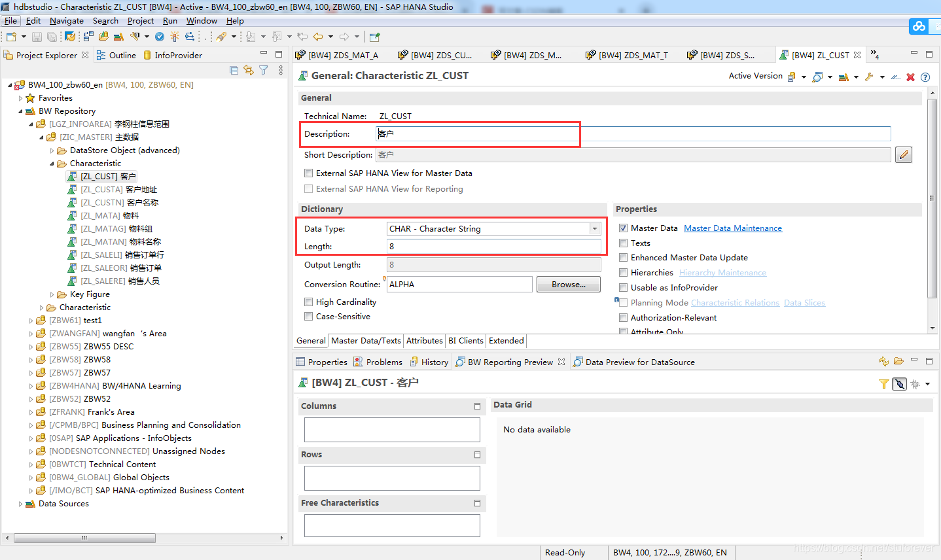Image resolution: width=941 pixels, height=560 pixels.
Task: Toggle Link with Editor in Project Explorer
Action: pos(249,70)
